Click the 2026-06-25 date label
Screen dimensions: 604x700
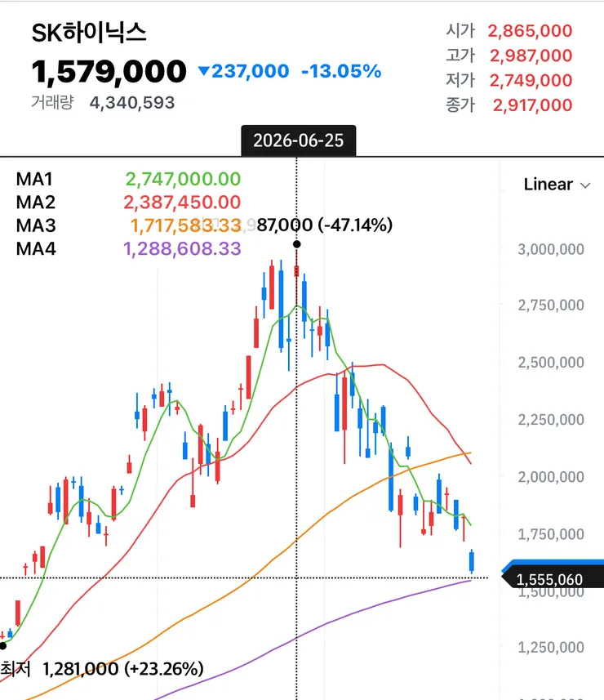coord(299,140)
